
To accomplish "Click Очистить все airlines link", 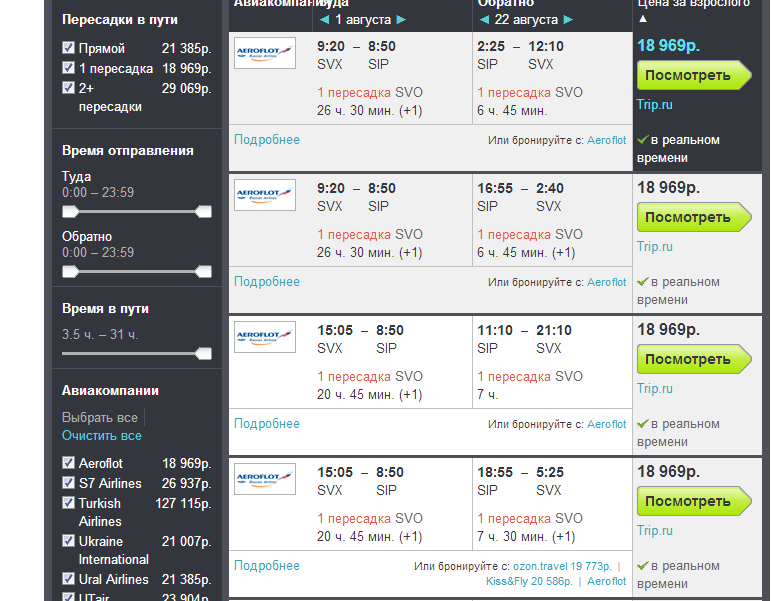I will pyautogui.click(x=102, y=436).
